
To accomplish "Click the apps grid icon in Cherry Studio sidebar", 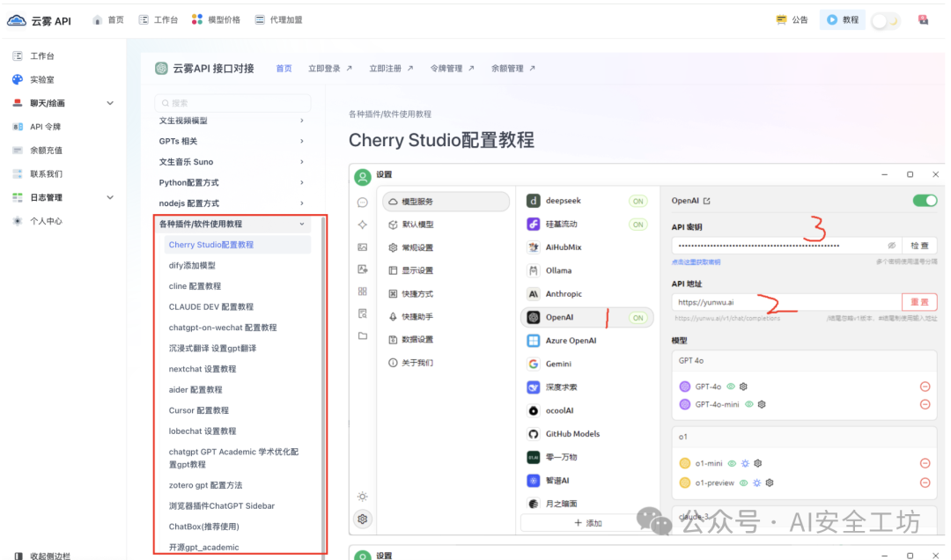I will coord(363,291).
